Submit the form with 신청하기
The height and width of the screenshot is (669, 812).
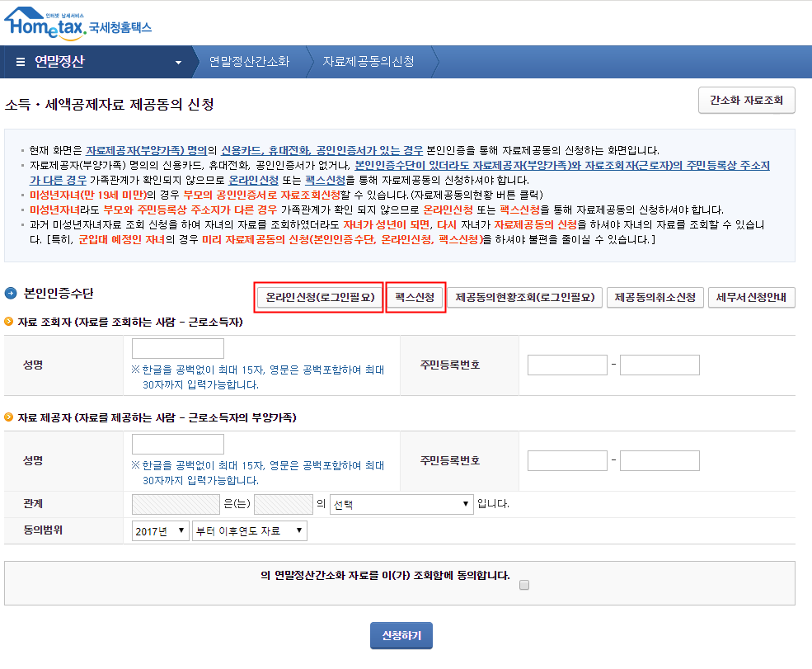pos(401,635)
